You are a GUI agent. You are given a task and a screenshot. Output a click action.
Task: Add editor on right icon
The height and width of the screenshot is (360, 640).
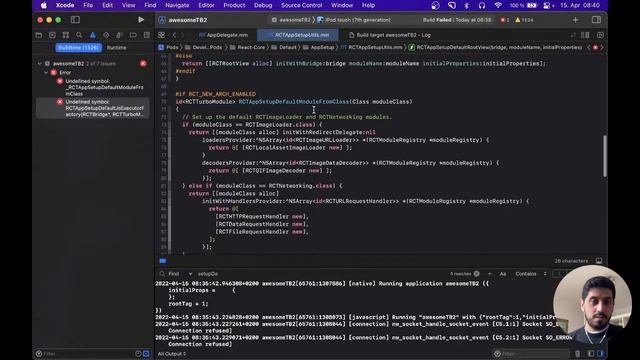pos(600,35)
